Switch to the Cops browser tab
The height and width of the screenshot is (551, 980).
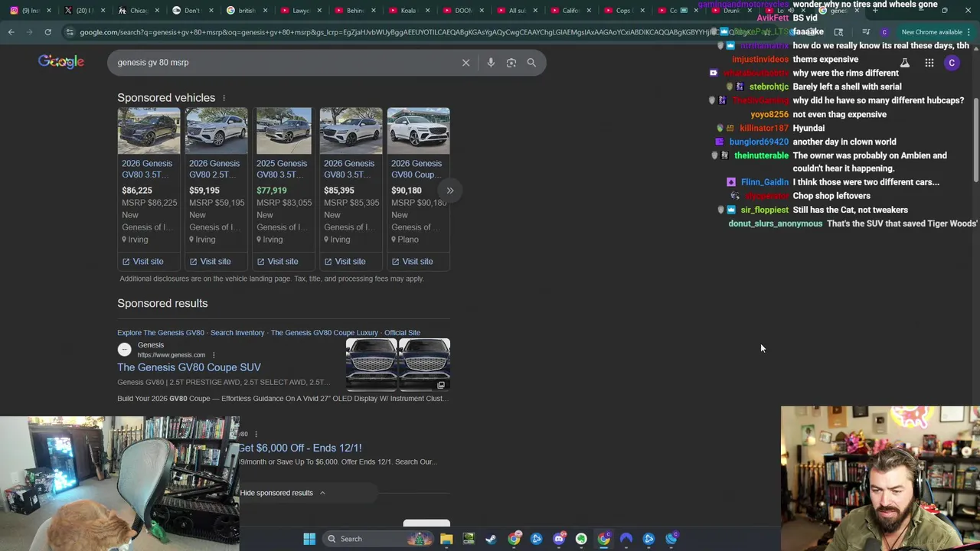pyautogui.click(x=623, y=11)
